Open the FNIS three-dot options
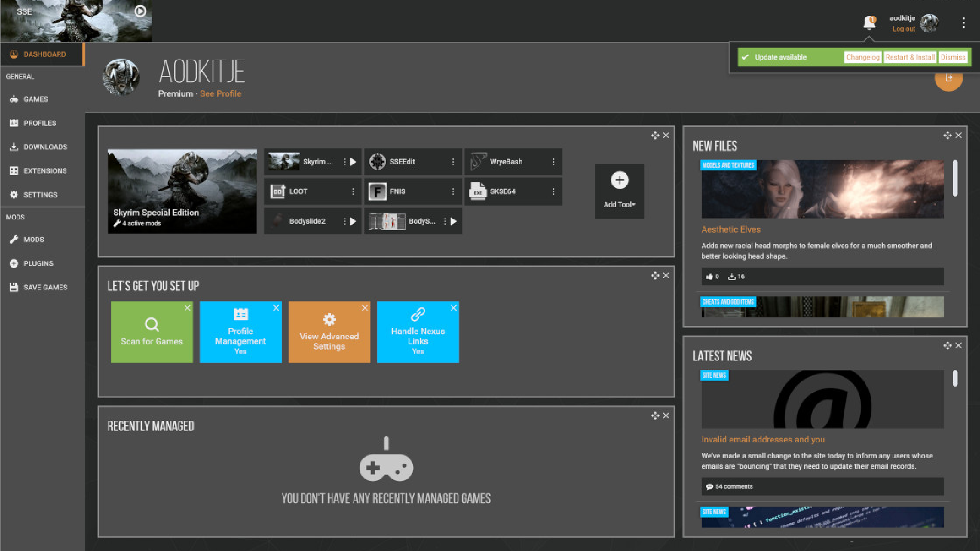 point(453,191)
